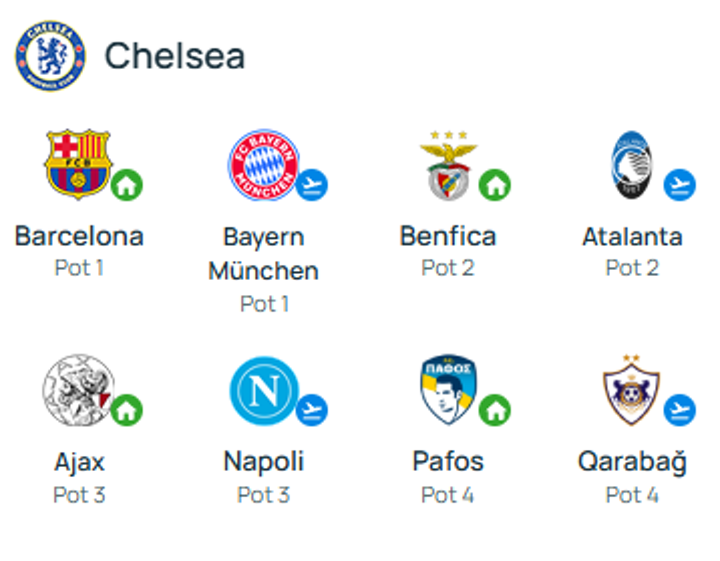
Task: Open the Barcelona team name link
Action: point(79,237)
